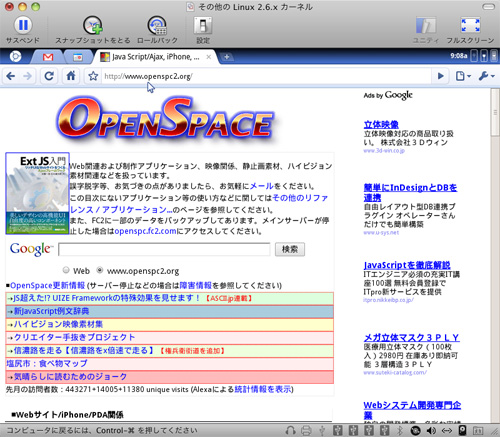Open the 立体映像 ad link
Screen dimensions: 500x437
[381, 125]
